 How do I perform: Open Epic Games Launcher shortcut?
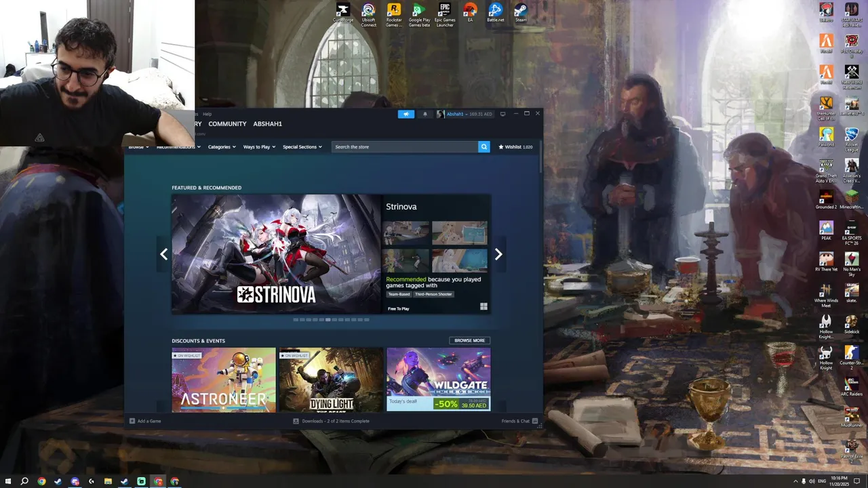(x=445, y=14)
